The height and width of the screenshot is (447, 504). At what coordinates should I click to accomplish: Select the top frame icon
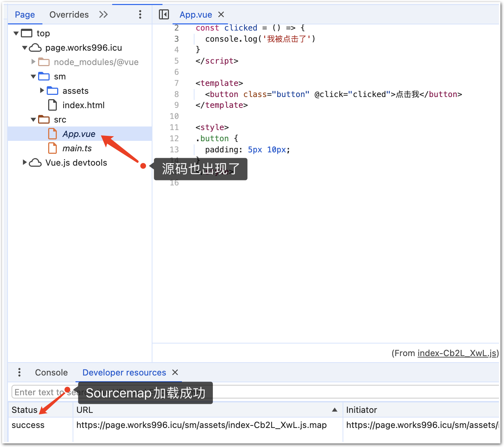(x=27, y=33)
